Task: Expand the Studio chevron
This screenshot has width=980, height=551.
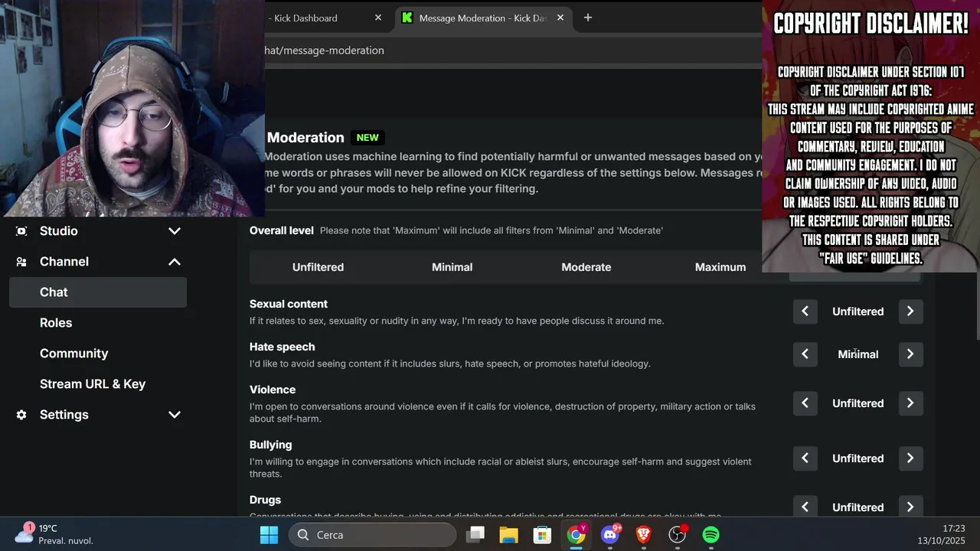Action: point(175,231)
